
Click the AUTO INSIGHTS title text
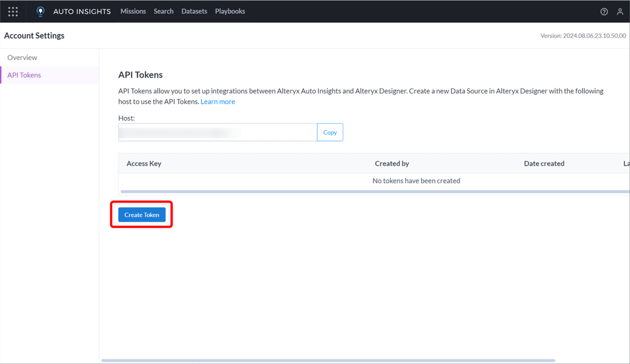point(82,12)
